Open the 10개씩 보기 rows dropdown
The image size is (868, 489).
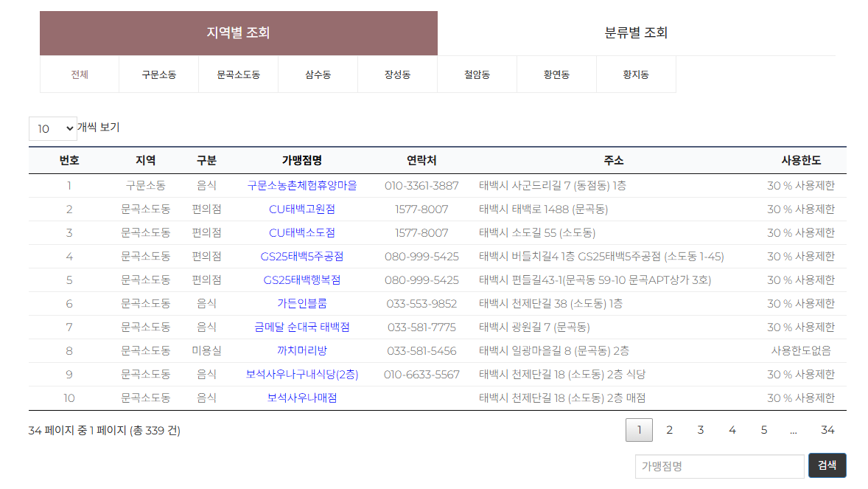[53, 128]
